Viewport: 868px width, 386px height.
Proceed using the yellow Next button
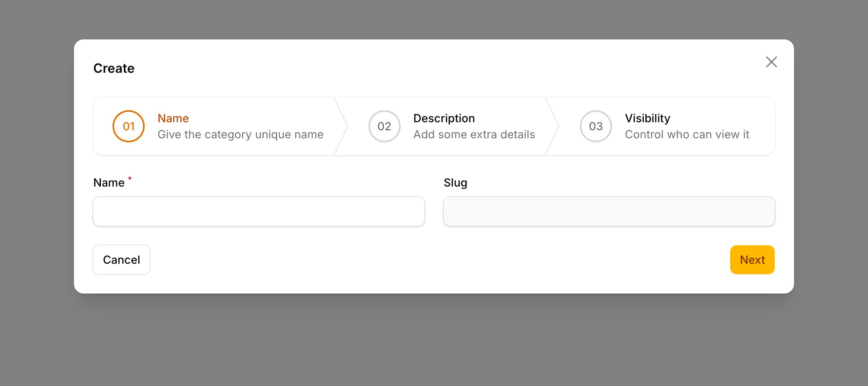(x=752, y=260)
